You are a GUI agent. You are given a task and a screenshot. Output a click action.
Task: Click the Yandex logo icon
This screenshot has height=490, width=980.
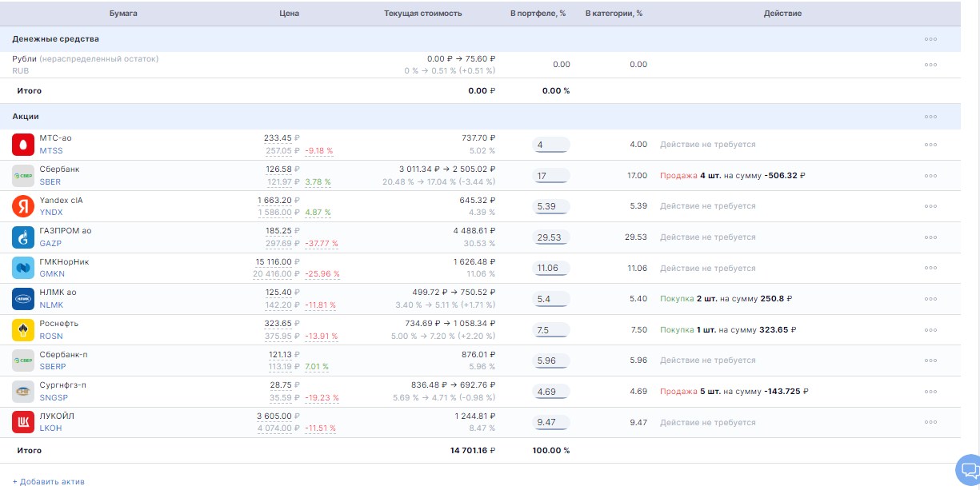point(23,206)
